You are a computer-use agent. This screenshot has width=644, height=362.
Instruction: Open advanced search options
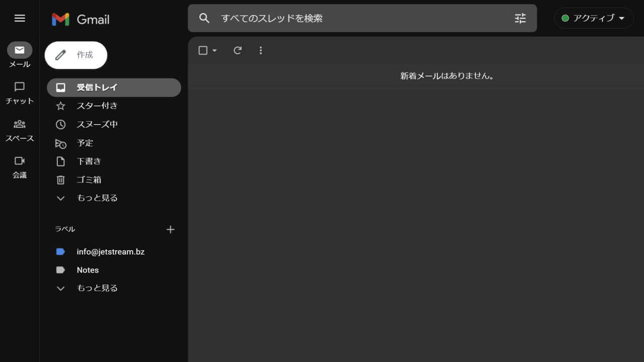520,18
